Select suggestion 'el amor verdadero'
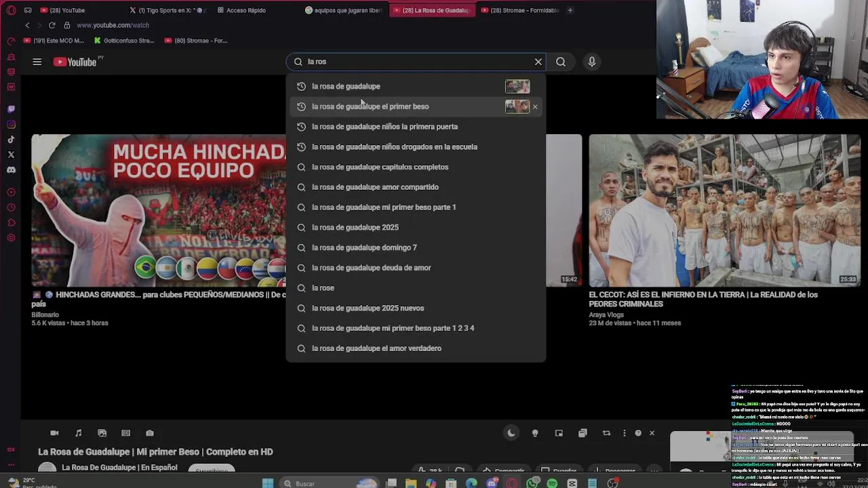 pyautogui.click(x=416, y=348)
